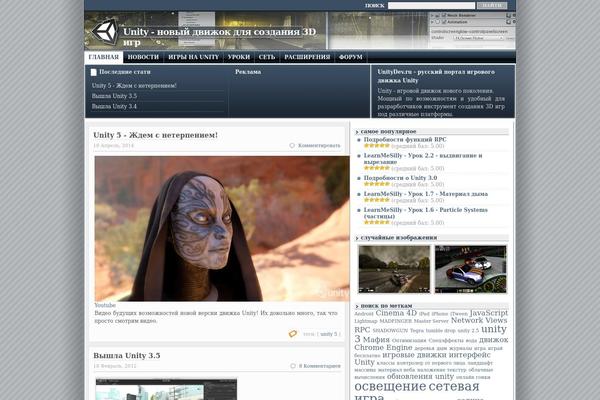Click the интерфейс Unity tag
This screenshot has height=400, width=600.
pyautogui.click(x=422, y=358)
